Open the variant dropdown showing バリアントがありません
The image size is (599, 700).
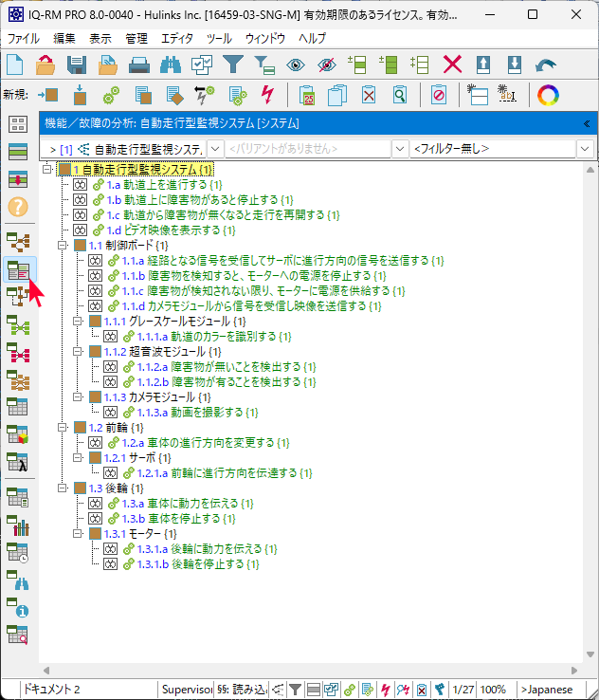[x=307, y=149]
